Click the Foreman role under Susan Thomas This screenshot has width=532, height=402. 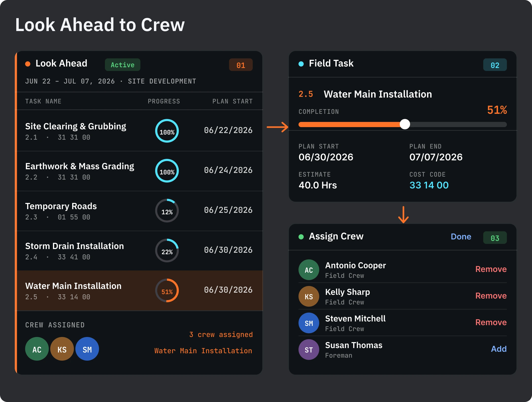[339, 355]
